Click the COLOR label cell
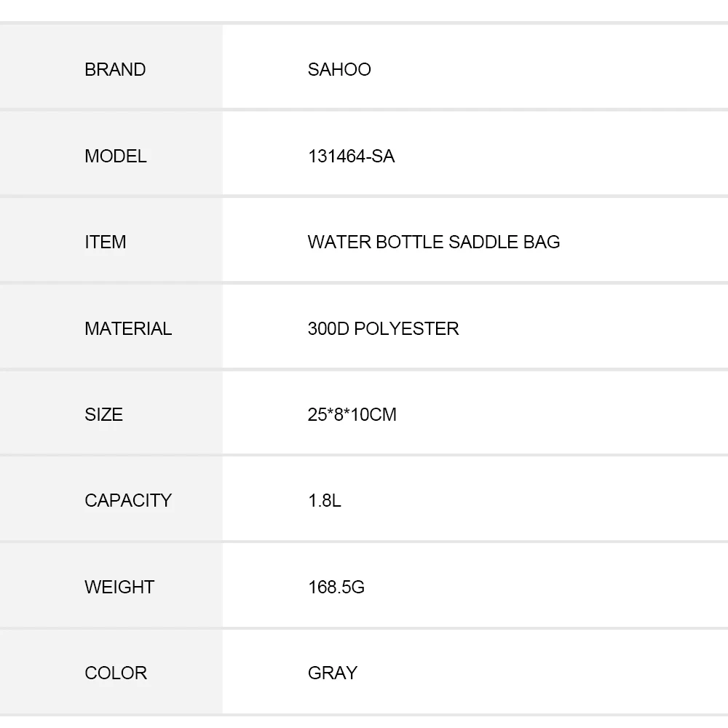The image size is (728, 728). 116,673
